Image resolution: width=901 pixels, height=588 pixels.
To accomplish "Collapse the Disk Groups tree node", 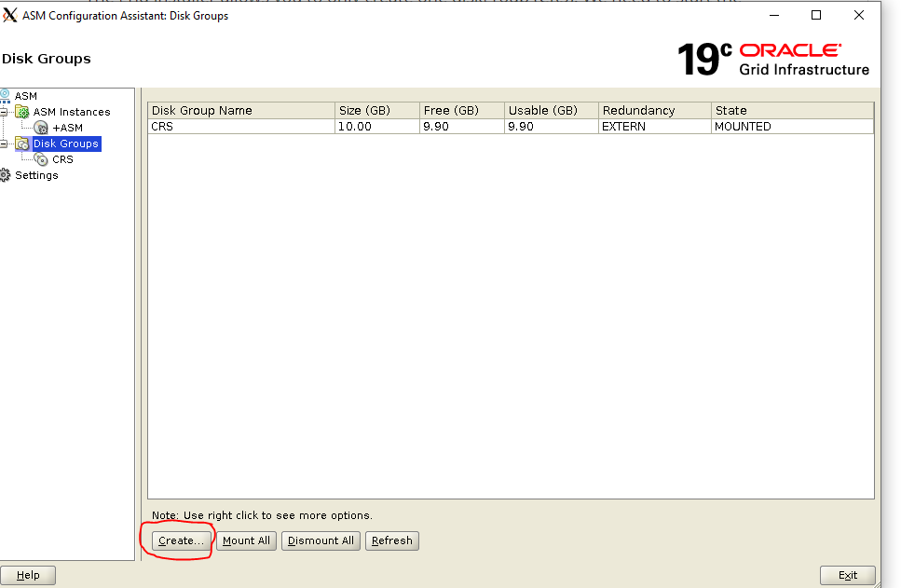I will (x=4, y=144).
